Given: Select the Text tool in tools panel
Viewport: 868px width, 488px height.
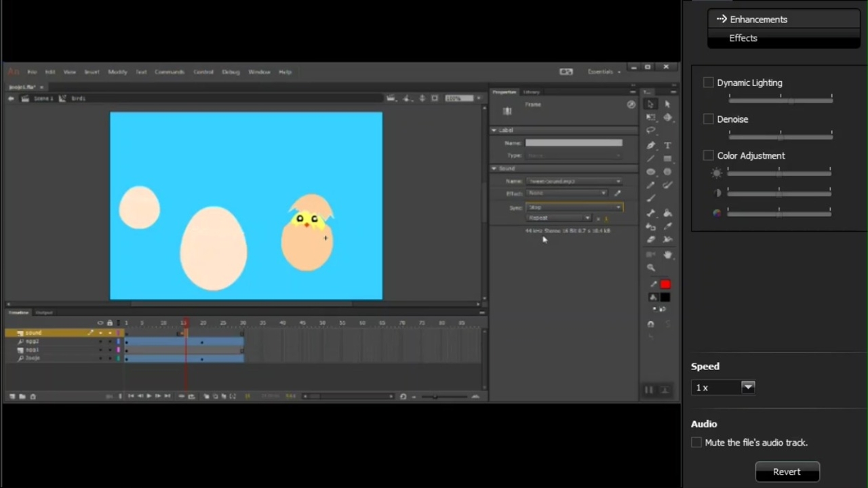Looking at the screenshot, I should tap(667, 145).
